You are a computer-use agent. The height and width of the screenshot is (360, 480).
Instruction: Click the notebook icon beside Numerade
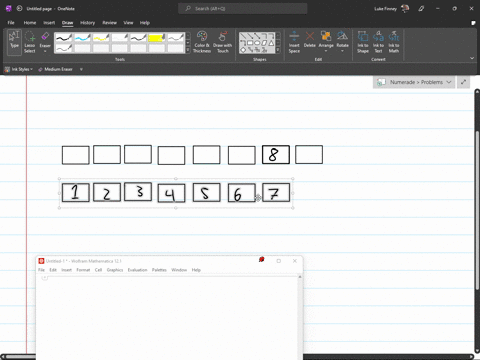[x=381, y=82]
